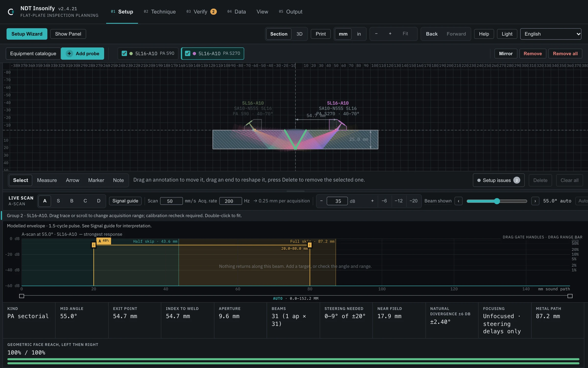588x368 pixels.
Task: Click the Verify warning badge showing 2
Action: click(x=213, y=12)
